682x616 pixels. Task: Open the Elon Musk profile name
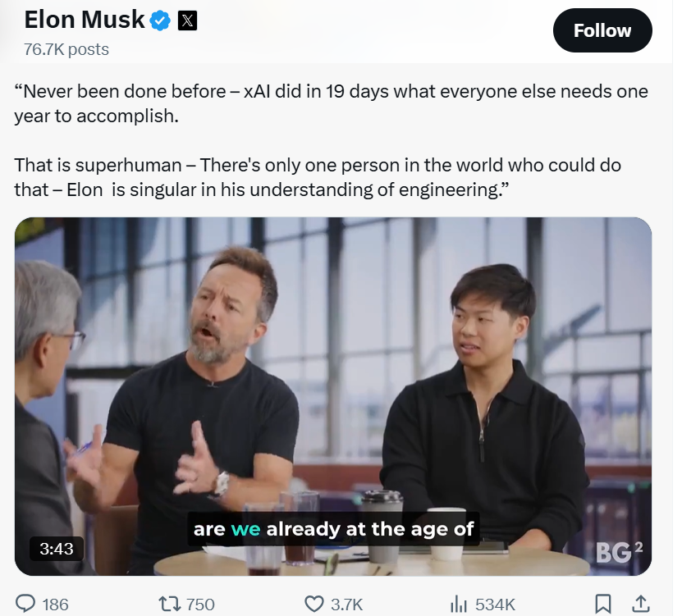pos(85,20)
